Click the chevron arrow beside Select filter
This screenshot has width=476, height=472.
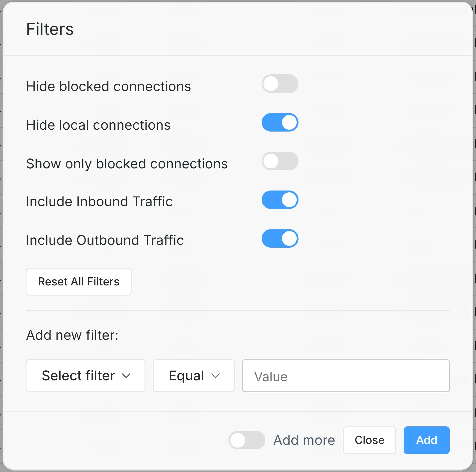pos(126,376)
